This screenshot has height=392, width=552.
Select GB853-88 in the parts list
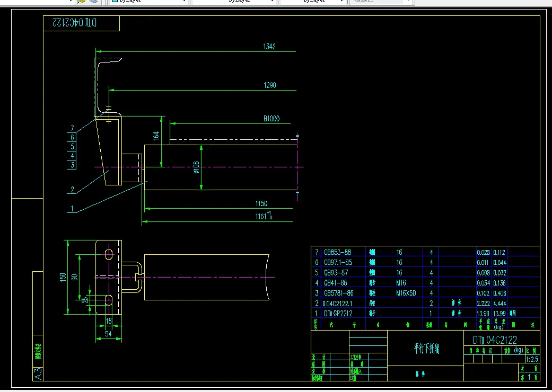[337, 252]
